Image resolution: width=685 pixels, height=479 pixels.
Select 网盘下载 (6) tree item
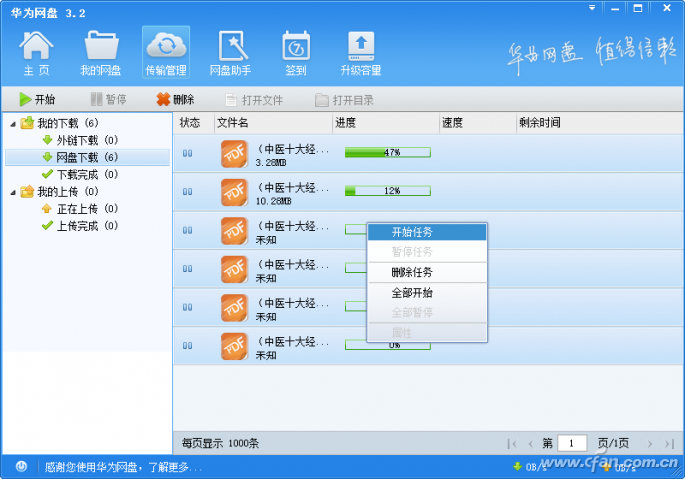(x=87, y=157)
